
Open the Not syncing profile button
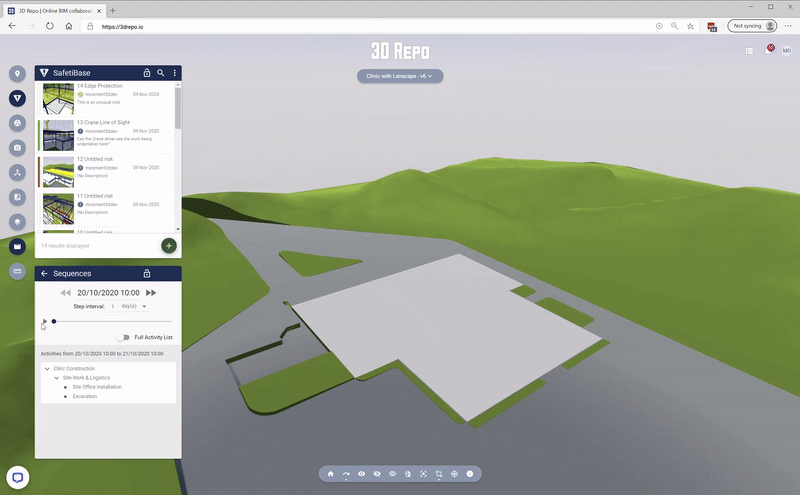pyautogui.click(x=753, y=26)
